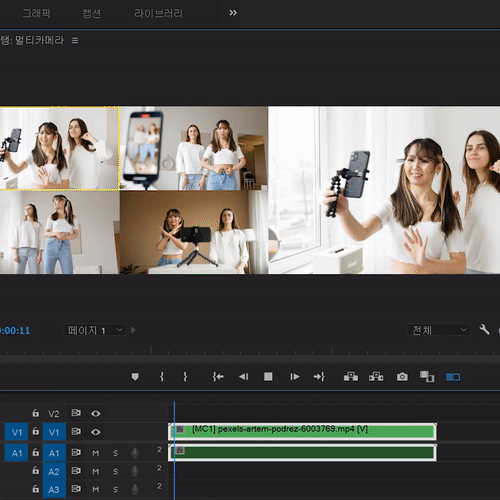Toggle the A1 source patching button
Image resolution: width=500 pixels, height=500 pixels.
[x=16, y=453]
